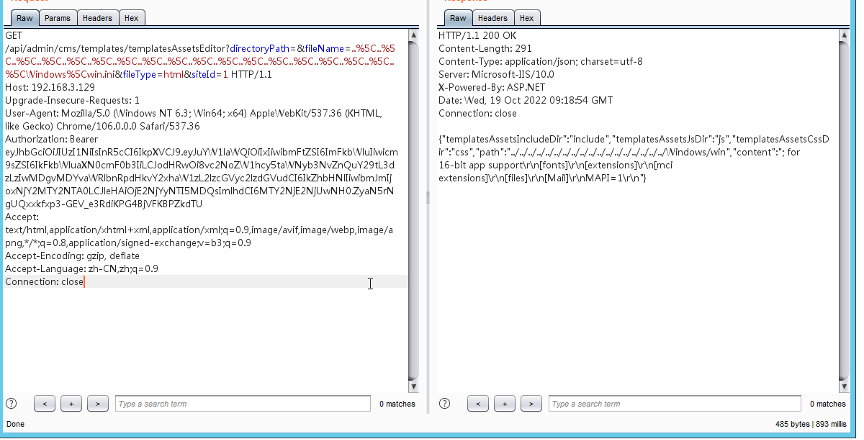
Task: Click the '485 bytes | 893 millis' status text
Action: tap(811, 424)
